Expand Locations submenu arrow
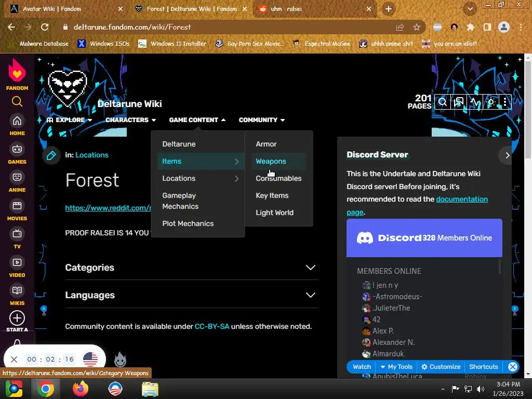 237,179
